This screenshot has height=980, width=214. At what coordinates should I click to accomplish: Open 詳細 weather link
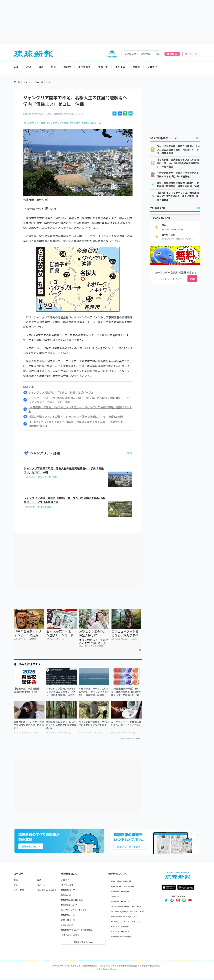198,208
